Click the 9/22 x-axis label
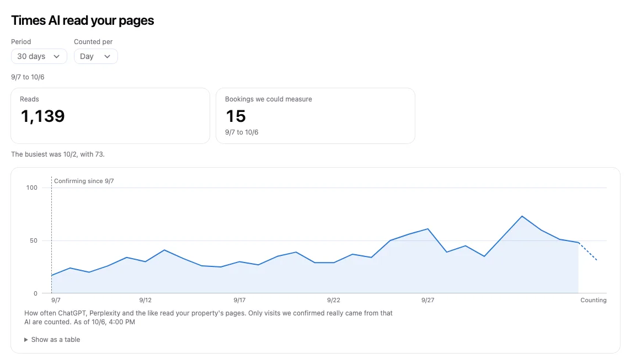Screen dimensions: 631x364 (x=334, y=300)
